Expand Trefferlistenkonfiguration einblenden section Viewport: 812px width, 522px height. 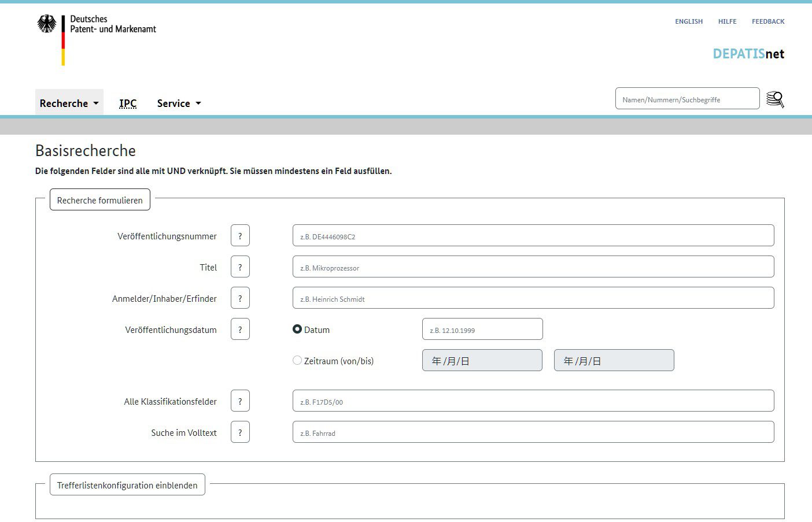[x=127, y=485]
